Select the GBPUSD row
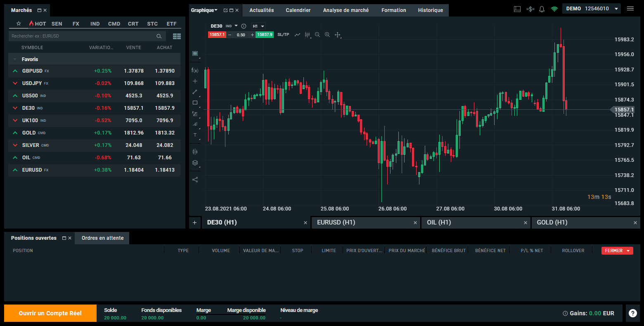This screenshot has width=644, height=326. 94,71
